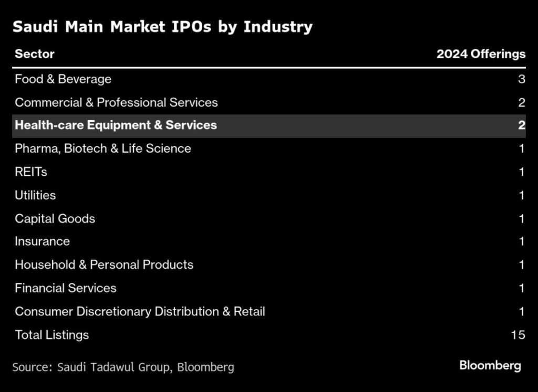The width and height of the screenshot is (538, 392).
Task: Click the 2024 Offerings column header
Action: [481, 54]
